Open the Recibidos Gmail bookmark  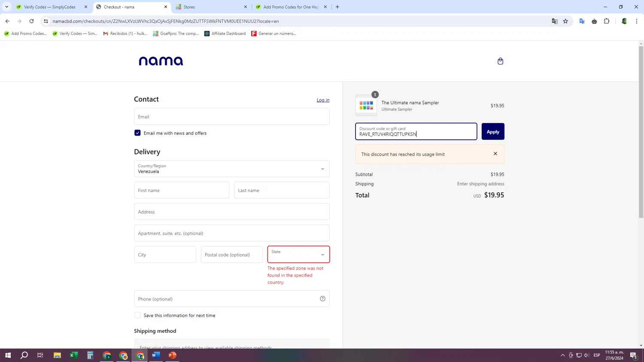point(125,33)
